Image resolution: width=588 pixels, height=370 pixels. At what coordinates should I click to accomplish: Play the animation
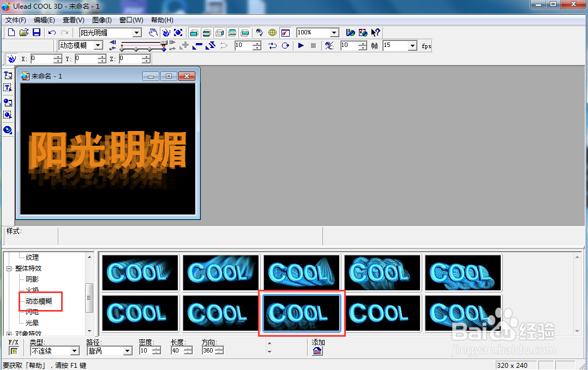click(301, 45)
